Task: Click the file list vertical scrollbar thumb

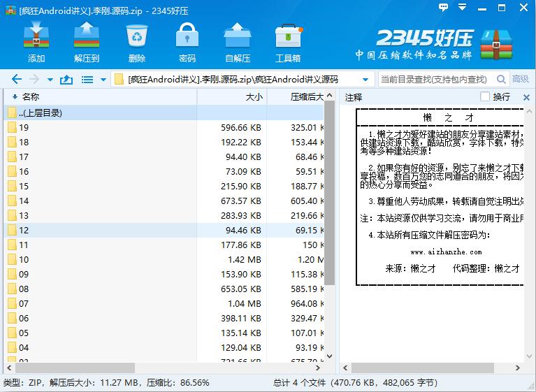Action: 330,193
